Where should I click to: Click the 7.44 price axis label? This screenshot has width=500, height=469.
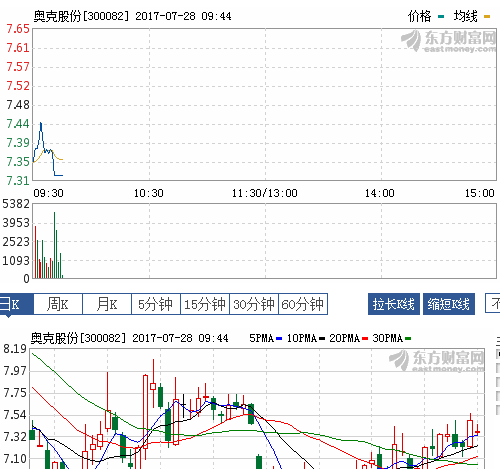(x=18, y=124)
